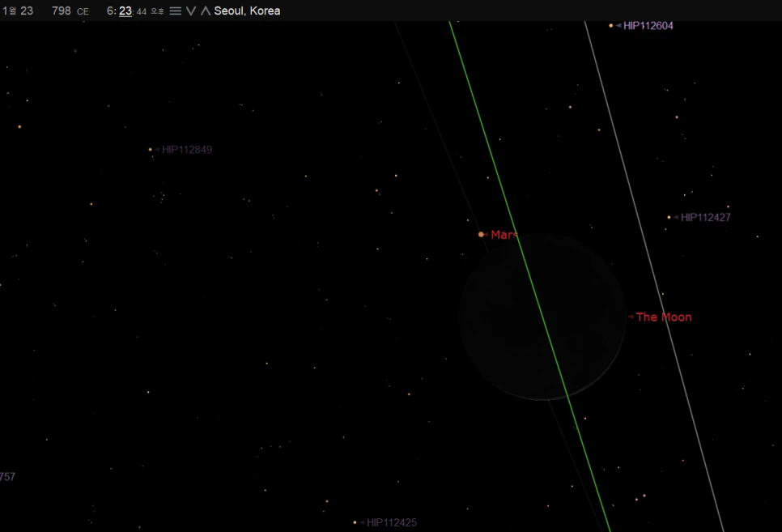Screen dimensions: 782x532
Task: Open the time menu (three-lines icon)
Action: click(175, 11)
